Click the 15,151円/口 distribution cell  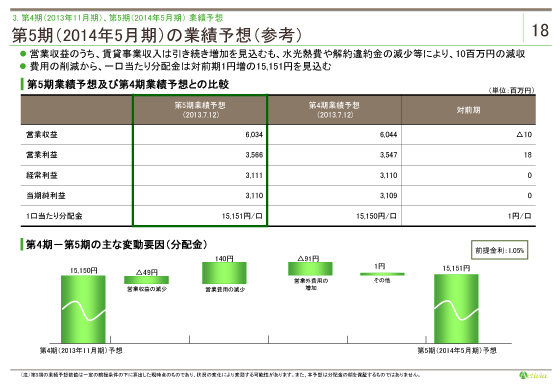point(242,216)
